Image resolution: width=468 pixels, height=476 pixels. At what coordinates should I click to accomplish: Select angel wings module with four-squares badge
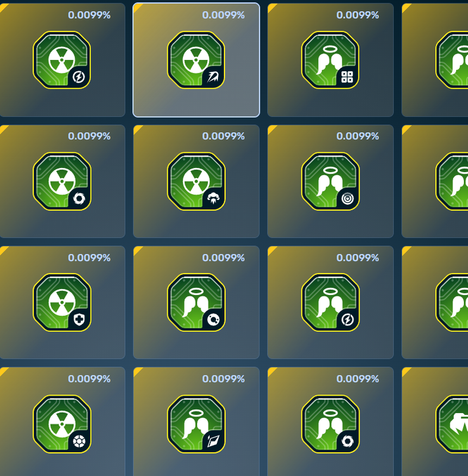coord(330,60)
